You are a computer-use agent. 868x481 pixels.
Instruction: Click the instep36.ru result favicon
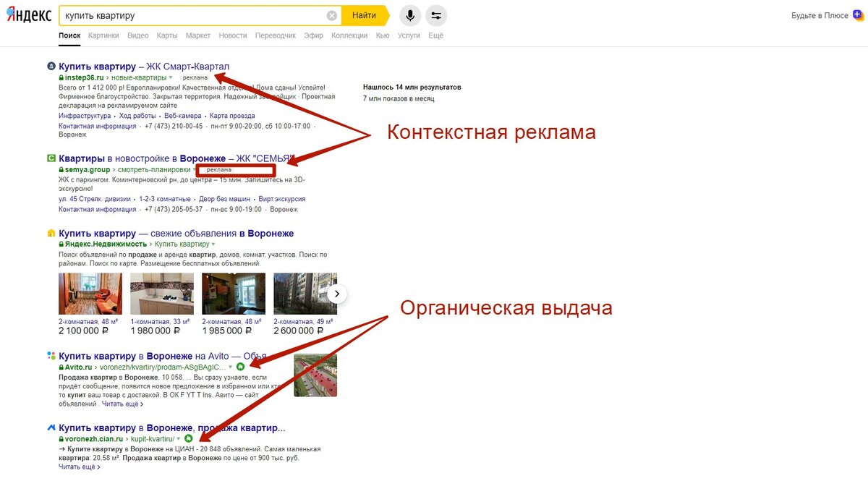[51, 67]
